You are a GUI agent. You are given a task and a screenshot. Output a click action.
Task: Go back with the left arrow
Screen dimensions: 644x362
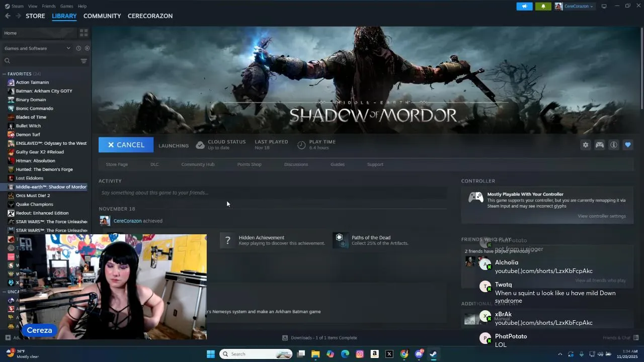(8, 16)
